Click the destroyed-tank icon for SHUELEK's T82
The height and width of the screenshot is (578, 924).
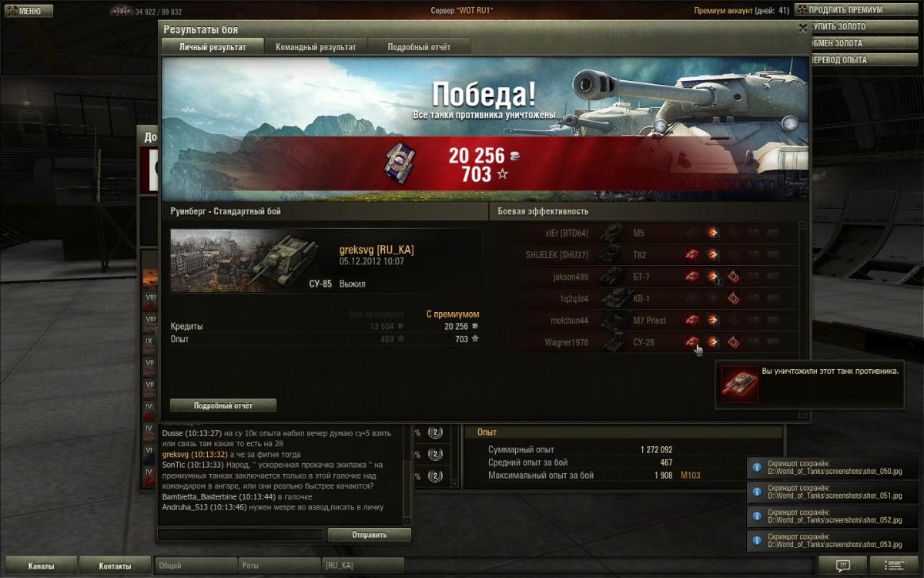692,254
